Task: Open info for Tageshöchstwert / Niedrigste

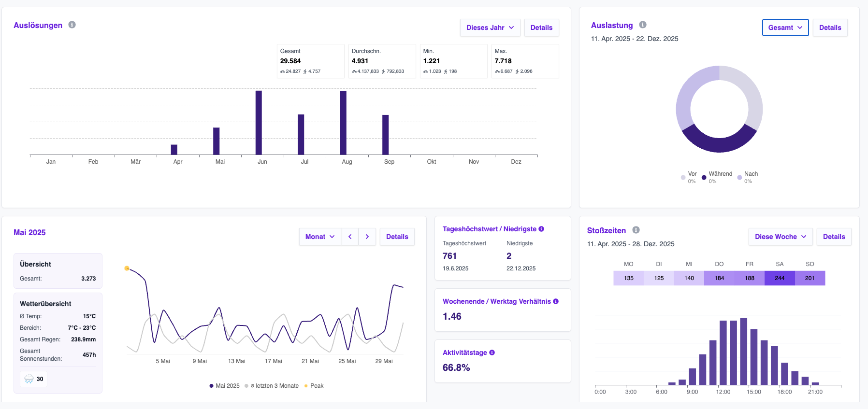Action: (541, 229)
